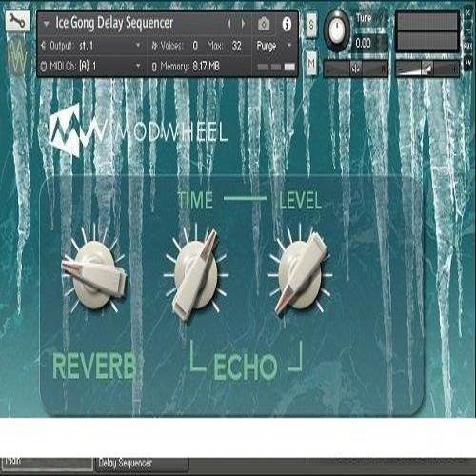Open the camera snapshot view
The width and height of the screenshot is (476, 476).
[264, 24]
